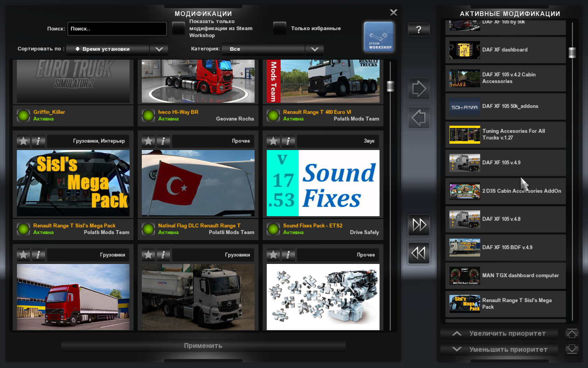Select MAN TGX dashboard computer entry
This screenshot has width=588, height=368.
click(x=505, y=276)
